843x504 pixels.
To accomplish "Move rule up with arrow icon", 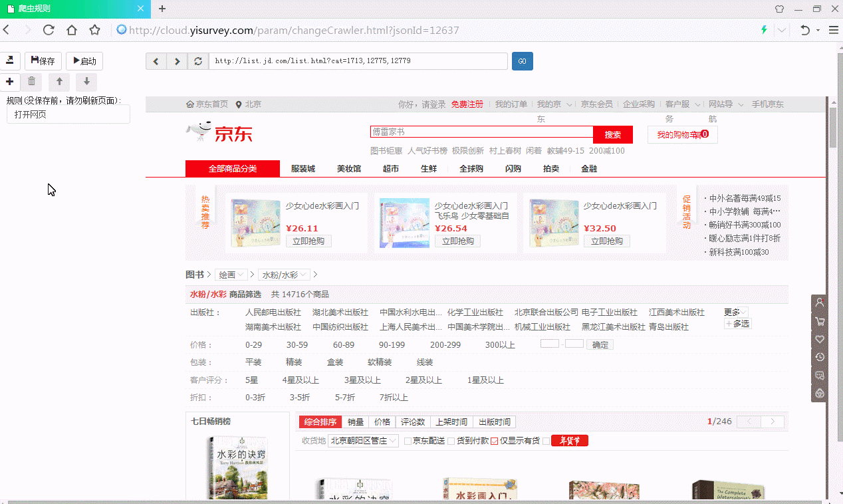I will click(x=59, y=82).
